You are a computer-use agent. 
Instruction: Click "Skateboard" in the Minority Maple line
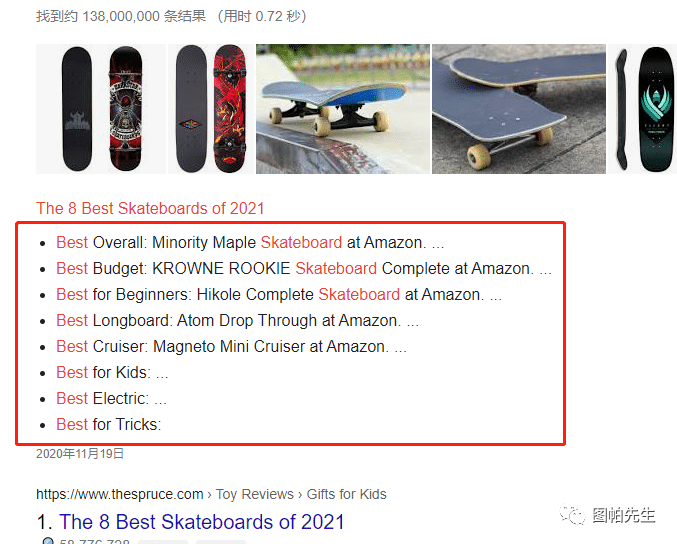(x=301, y=242)
